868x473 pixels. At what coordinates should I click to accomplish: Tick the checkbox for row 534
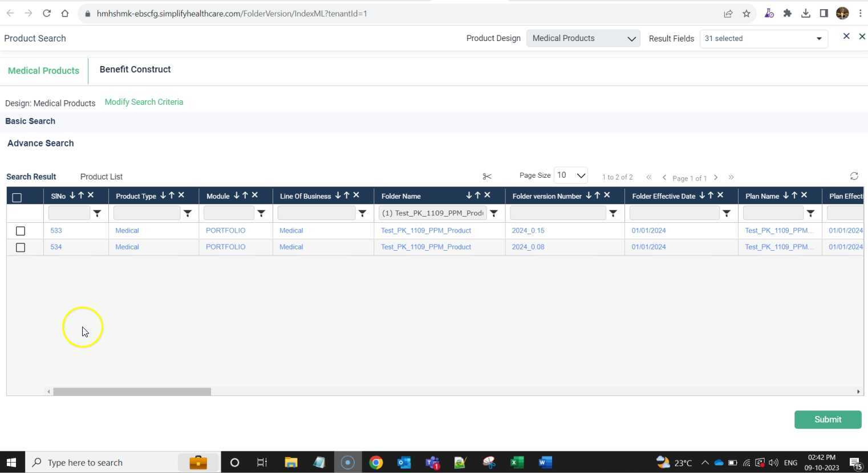pyautogui.click(x=21, y=247)
